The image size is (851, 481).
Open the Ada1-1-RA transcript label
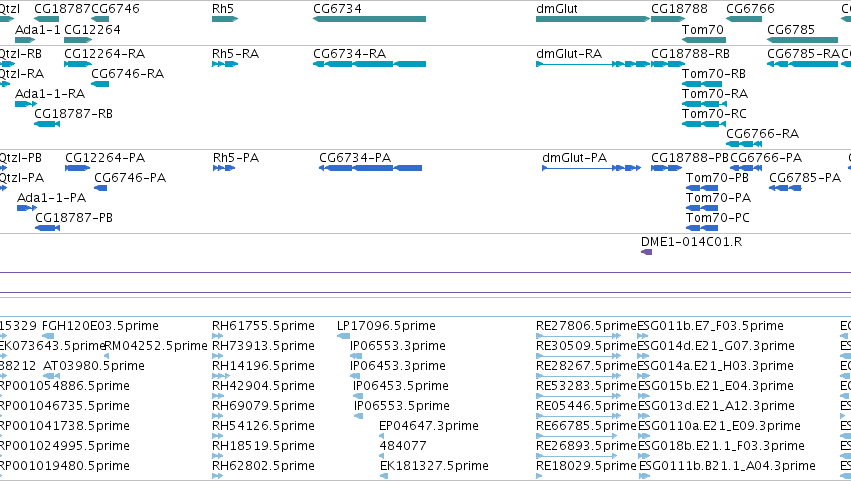(x=50, y=94)
